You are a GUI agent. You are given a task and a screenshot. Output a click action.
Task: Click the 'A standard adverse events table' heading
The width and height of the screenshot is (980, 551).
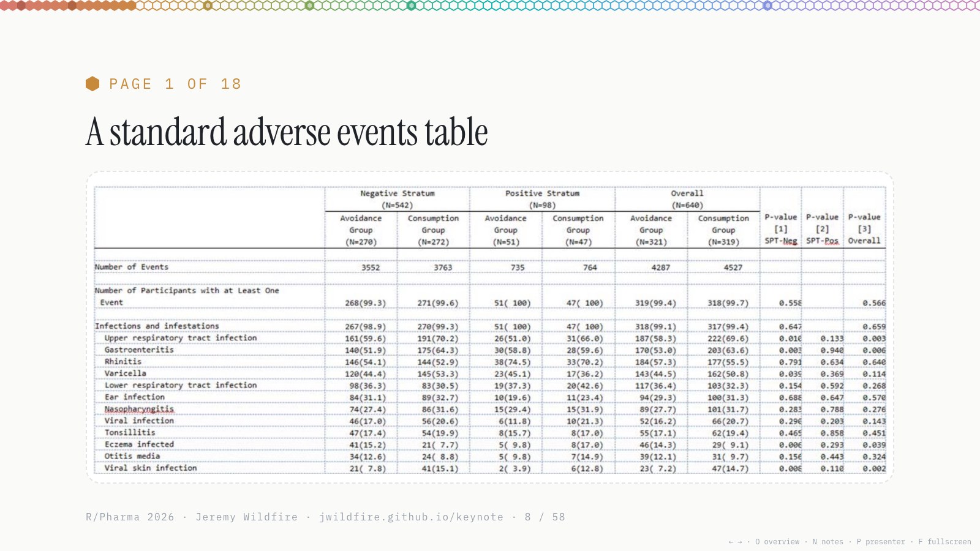(x=287, y=132)
